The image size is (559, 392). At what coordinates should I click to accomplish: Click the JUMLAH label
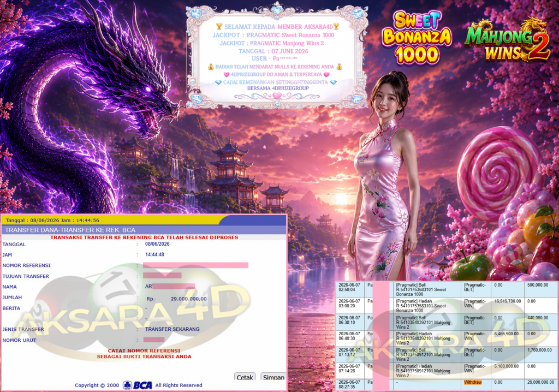point(12,298)
